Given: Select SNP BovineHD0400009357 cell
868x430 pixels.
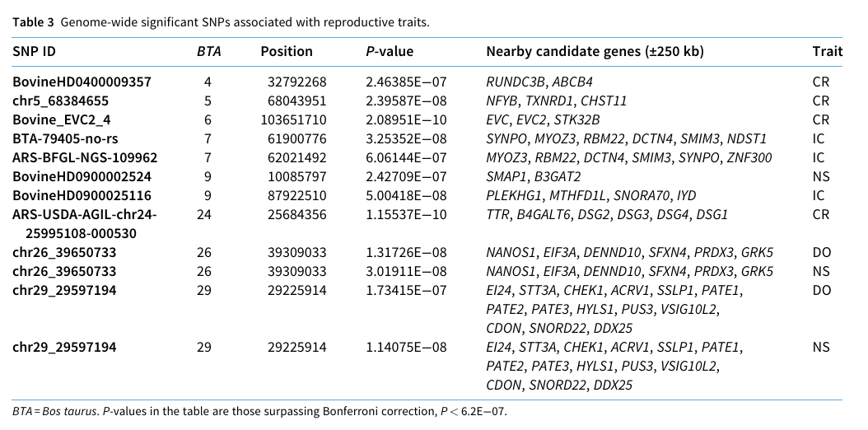Looking at the screenshot, I should pyautogui.click(x=82, y=82).
